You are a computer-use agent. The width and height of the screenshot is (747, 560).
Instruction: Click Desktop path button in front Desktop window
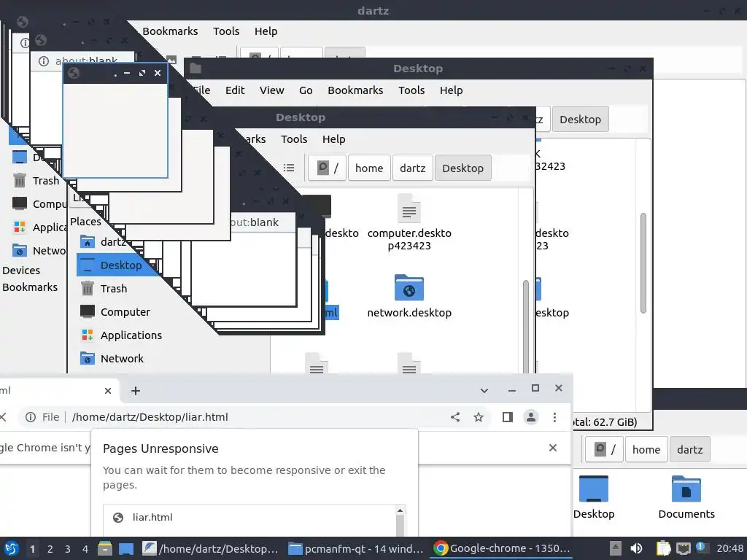click(462, 168)
